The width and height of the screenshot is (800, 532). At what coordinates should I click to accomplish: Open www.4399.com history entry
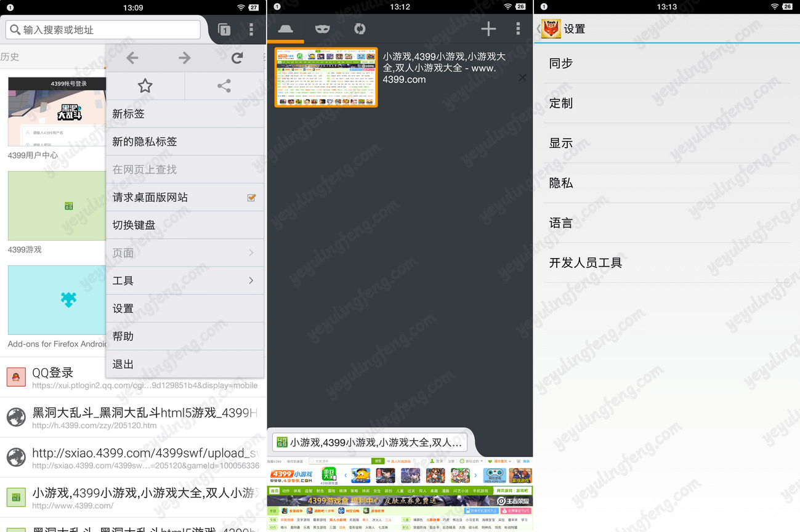click(133, 498)
